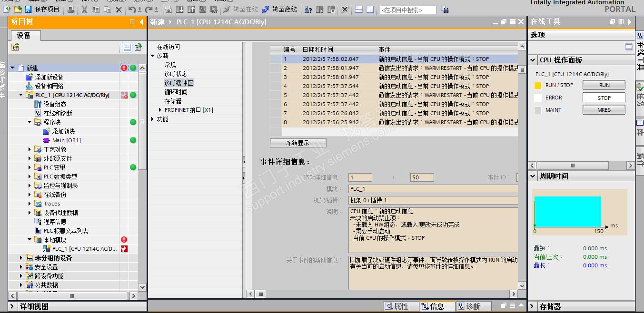The height and width of the screenshot is (313, 644).
Task: Click the RUN button in CPU panel
Action: pyautogui.click(x=604, y=85)
